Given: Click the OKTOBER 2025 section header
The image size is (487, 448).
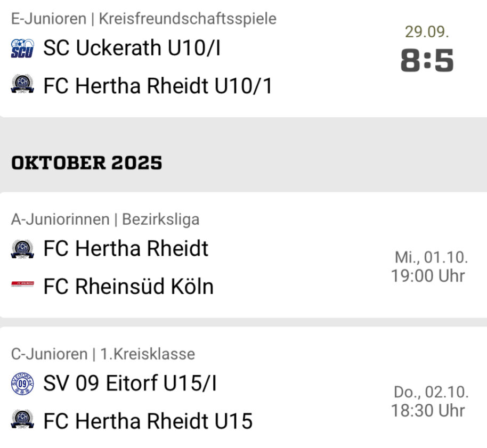Looking at the screenshot, I should click(x=86, y=163).
